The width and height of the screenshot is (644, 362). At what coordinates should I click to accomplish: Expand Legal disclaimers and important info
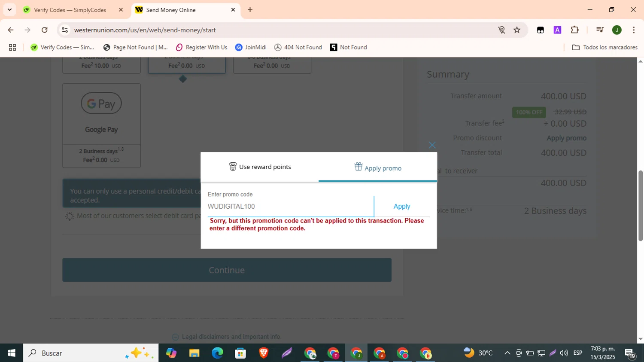click(x=226, y=337)
